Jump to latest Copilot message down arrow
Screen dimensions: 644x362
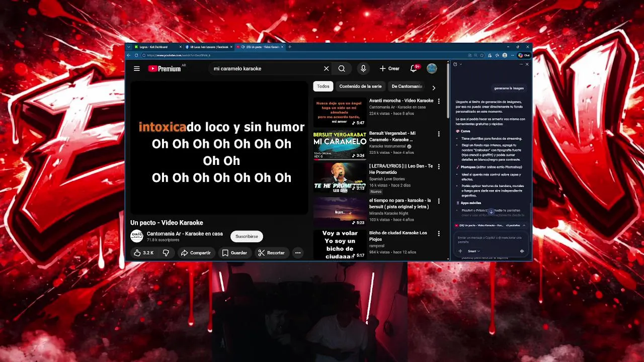[491, 212]
